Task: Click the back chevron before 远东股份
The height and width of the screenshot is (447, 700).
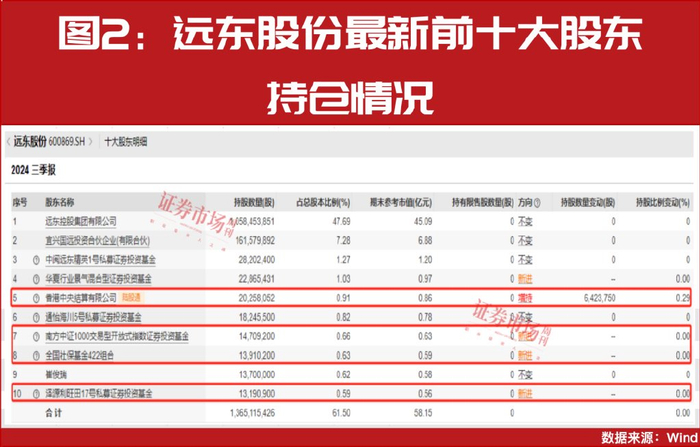Action: point(8,142)
